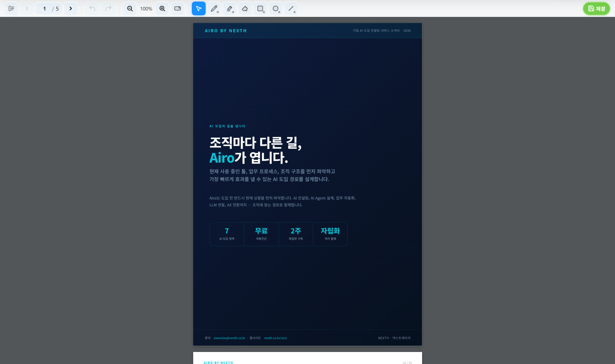Click the '자립화 까지 함께' stat box
This screenshot has width=615, height=364.
(330, 234)
